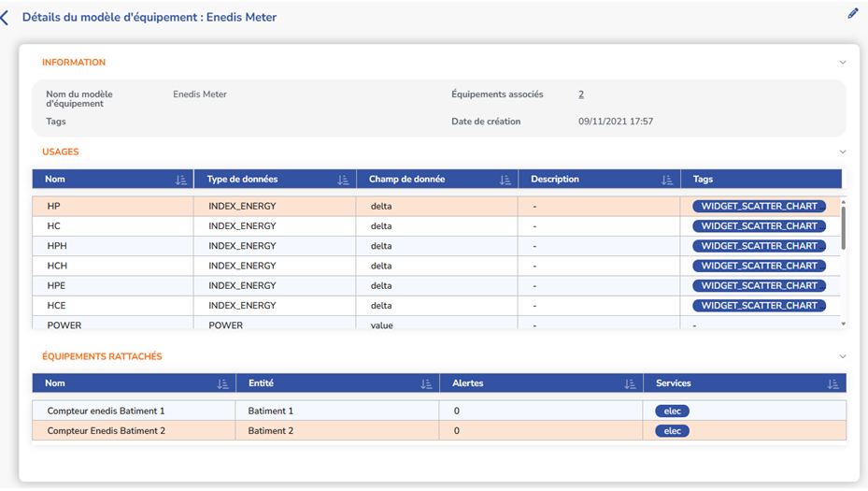Sort Usages by Description column

click(666, 180)
